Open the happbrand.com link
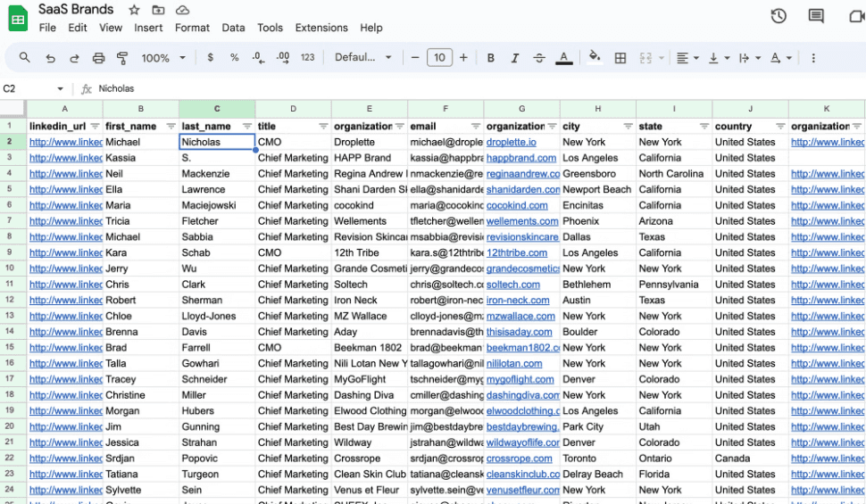This screenshot has width=866, height=504. (x=520, y=158)
